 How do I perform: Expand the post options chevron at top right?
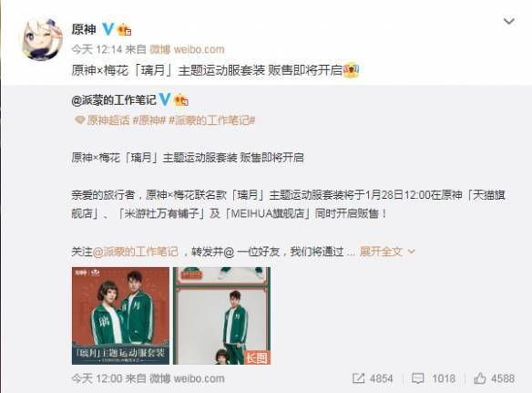coord(509,21)
